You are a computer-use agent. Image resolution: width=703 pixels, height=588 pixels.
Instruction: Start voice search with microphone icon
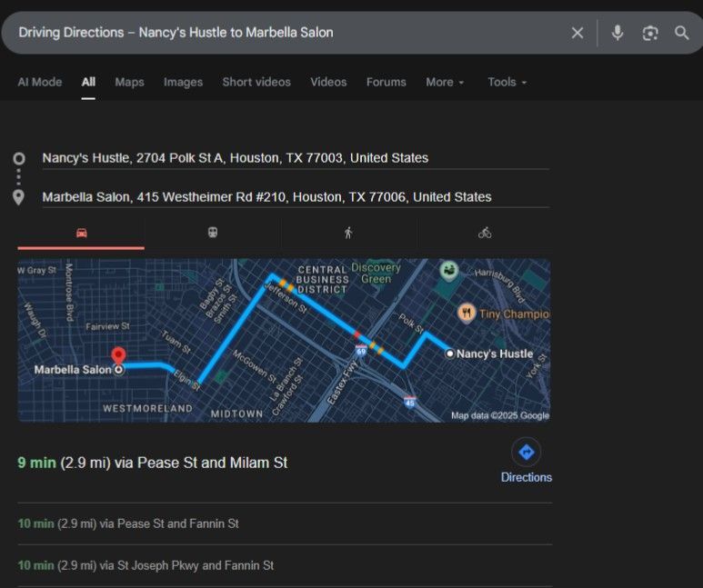pos(618,33)
